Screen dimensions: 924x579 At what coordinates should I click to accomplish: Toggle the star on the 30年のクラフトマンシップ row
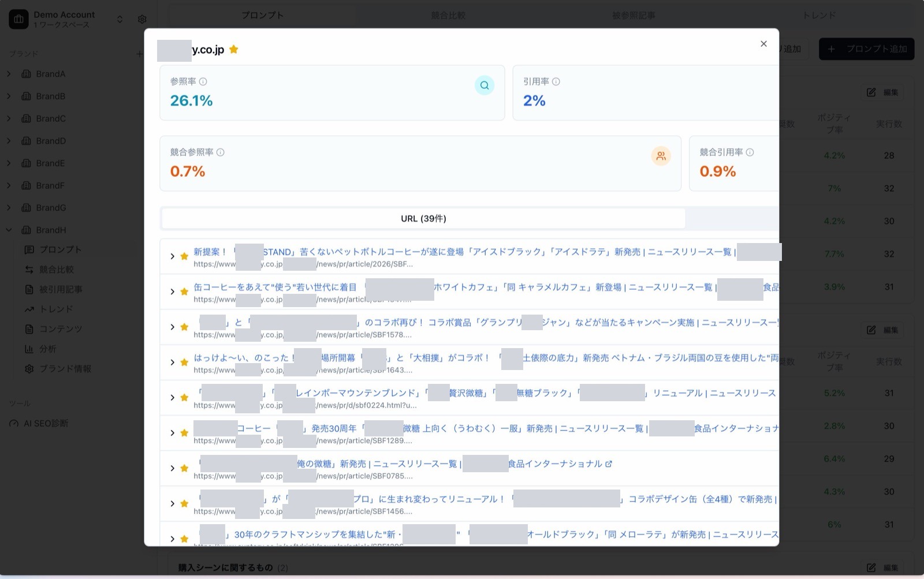coord(184,539)
